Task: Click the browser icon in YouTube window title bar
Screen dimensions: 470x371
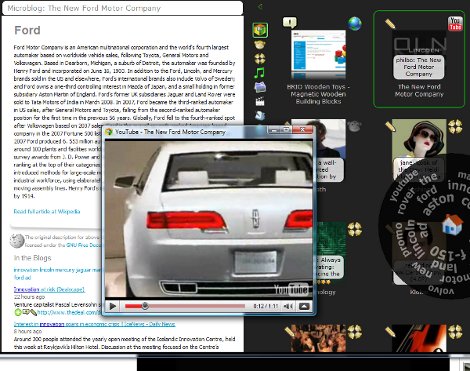Action: (109, 132)
